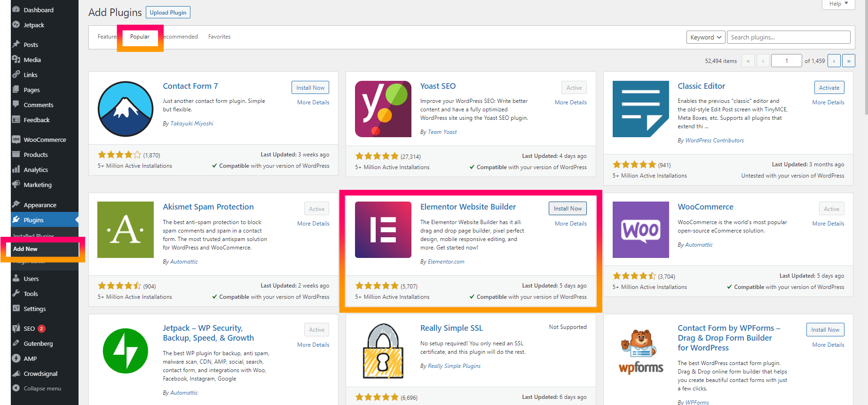The image size is (868, 405).
Task: Click the Crowdsignal icon in the sidebar
Action: point(16,374)
